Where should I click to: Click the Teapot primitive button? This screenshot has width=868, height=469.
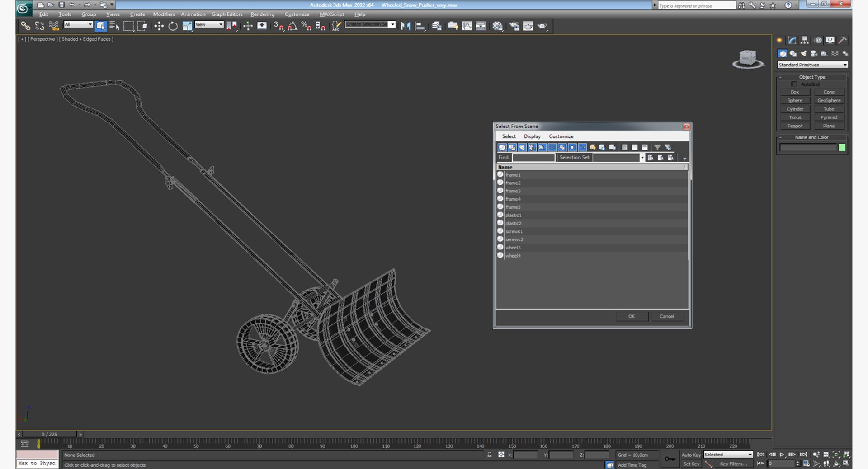(x=795, y=126)
